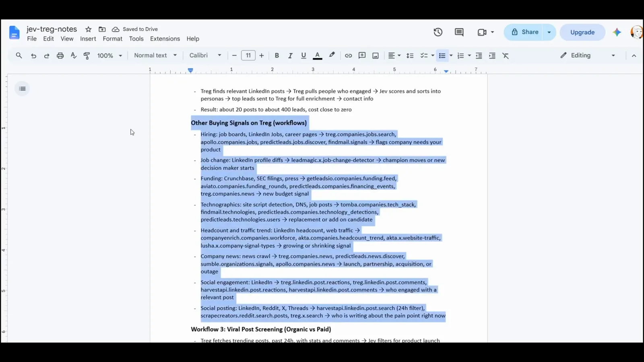Click the right indent ruler marker

click(x=446, y=71)
